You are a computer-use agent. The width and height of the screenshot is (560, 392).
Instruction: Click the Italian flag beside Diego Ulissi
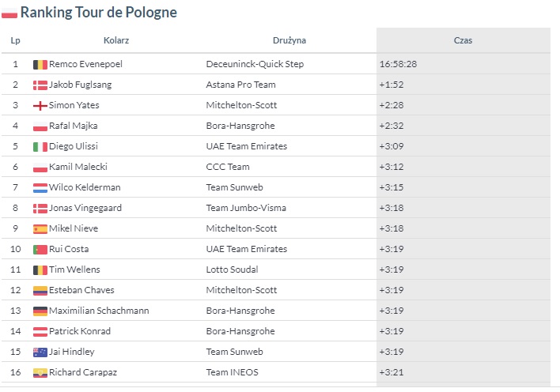(x=40, y=147)
